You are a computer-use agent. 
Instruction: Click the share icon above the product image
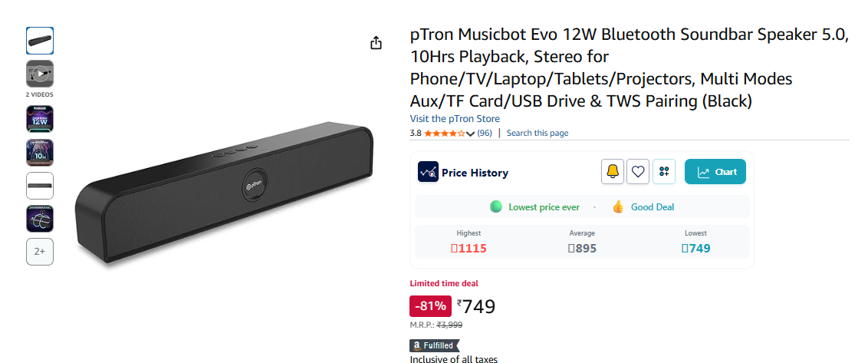[x=376, y=43]
